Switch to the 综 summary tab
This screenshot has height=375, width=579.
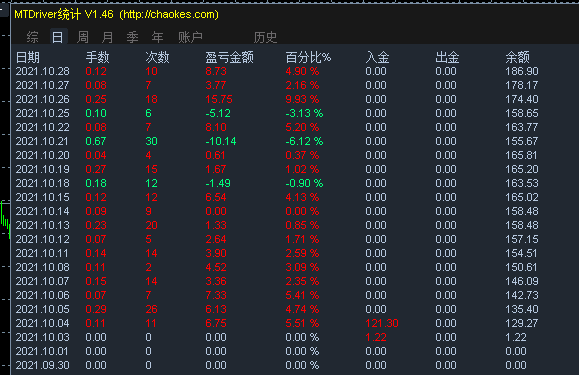[x=32, y=37]
